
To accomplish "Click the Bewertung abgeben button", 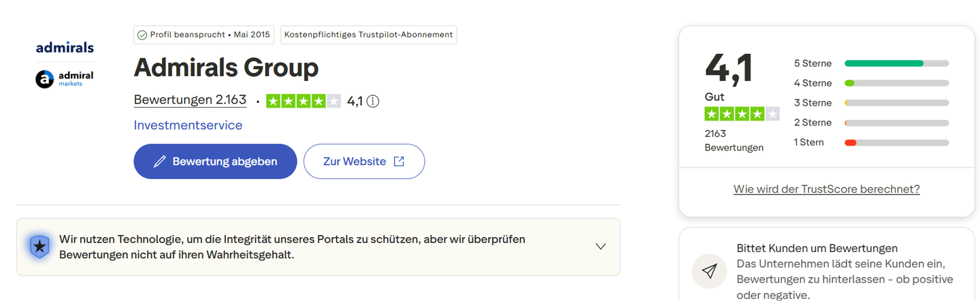I will (x=215, y=161).
